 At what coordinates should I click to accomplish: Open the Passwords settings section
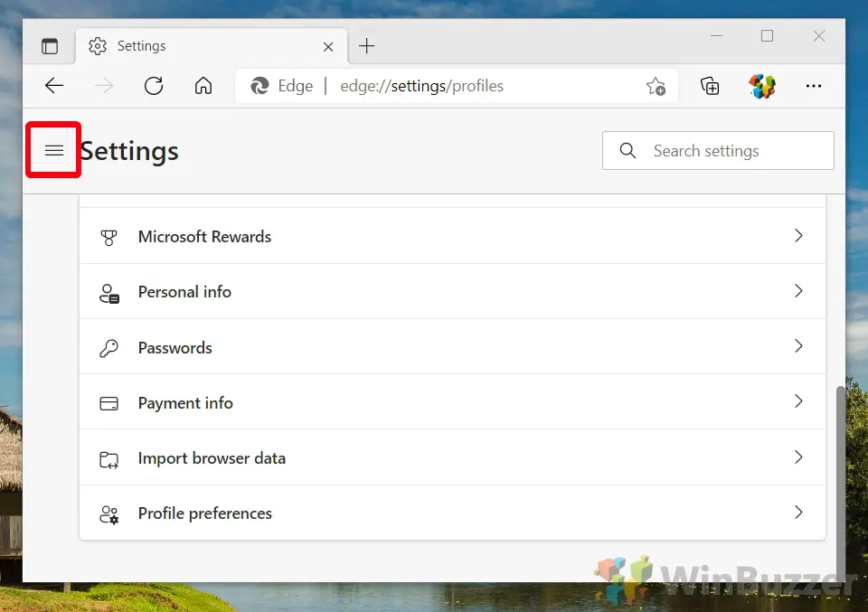click(x=362, y=347)
